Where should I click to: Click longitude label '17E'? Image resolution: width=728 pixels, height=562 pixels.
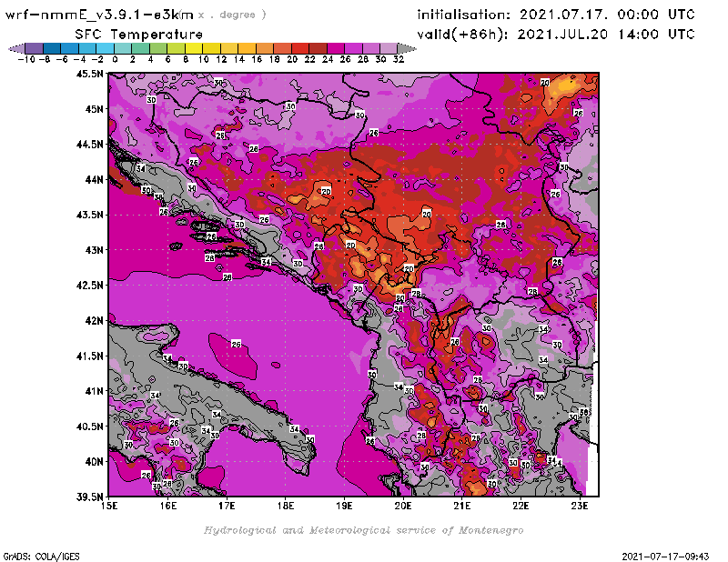pyautogui.click(x=227, y=506)
